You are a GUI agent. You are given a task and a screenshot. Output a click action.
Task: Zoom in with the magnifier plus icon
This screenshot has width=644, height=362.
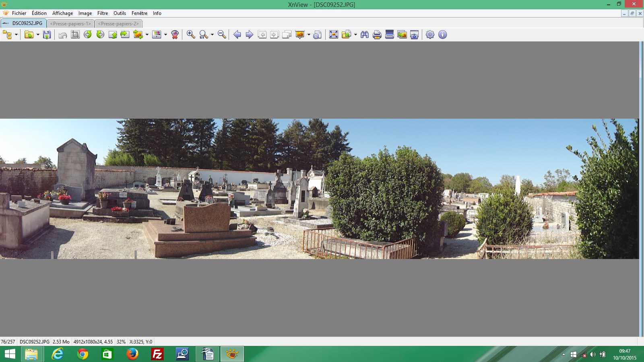coord(191,35)
